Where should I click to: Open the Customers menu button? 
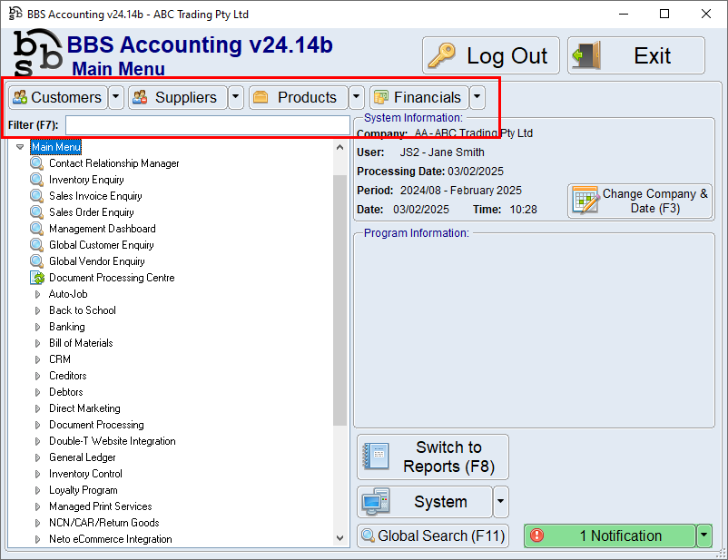tap(57, 97)
